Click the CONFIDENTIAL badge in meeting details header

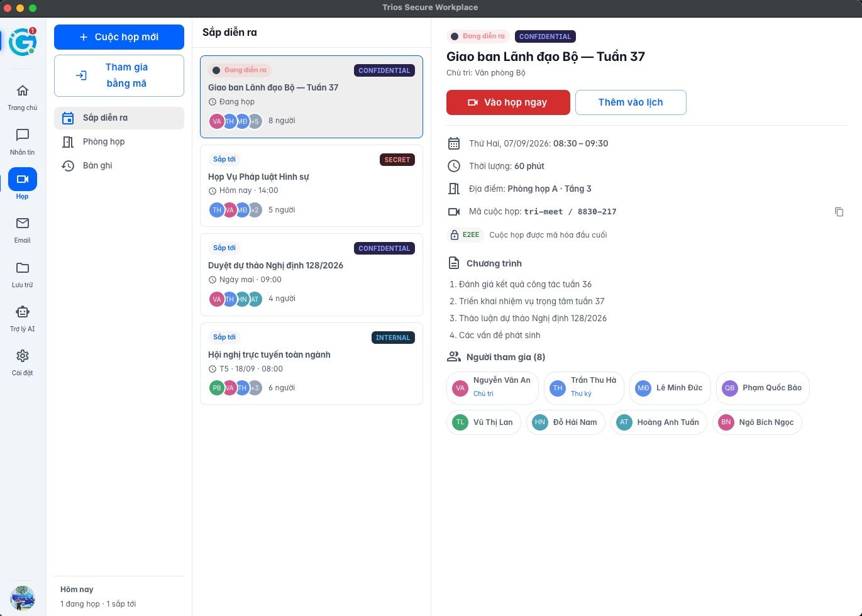click(x=545, y=36)
